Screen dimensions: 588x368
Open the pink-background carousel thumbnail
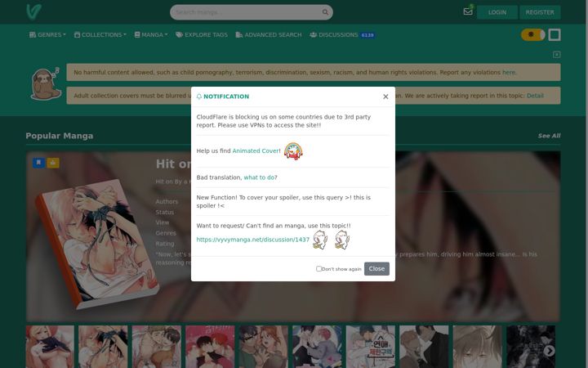(x=210, y=347)
